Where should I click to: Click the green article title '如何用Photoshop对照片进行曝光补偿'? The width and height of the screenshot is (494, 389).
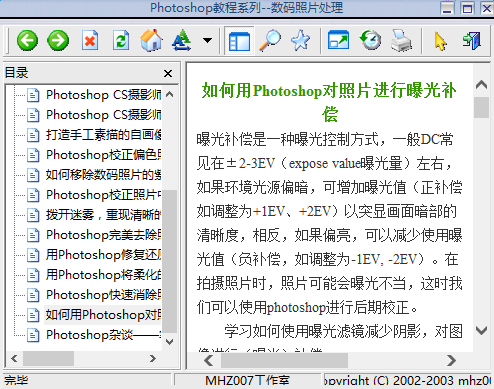(x=329, y=102)
